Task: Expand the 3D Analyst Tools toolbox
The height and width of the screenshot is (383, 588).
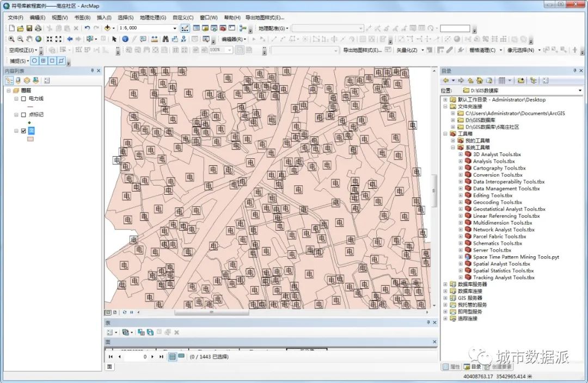Action: [x=461, y=154]
